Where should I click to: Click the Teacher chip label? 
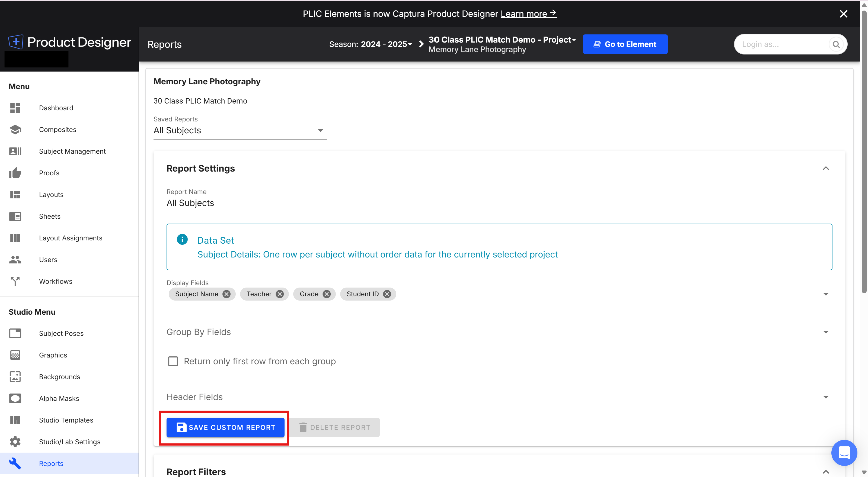click(x=259, y=294)
